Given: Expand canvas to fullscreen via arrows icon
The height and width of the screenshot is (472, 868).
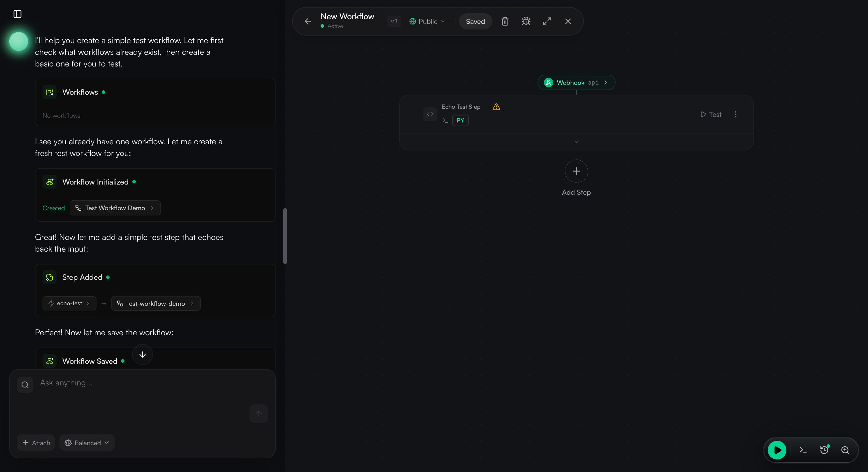Looking at the screenshot, I should [x=547, y=21].
